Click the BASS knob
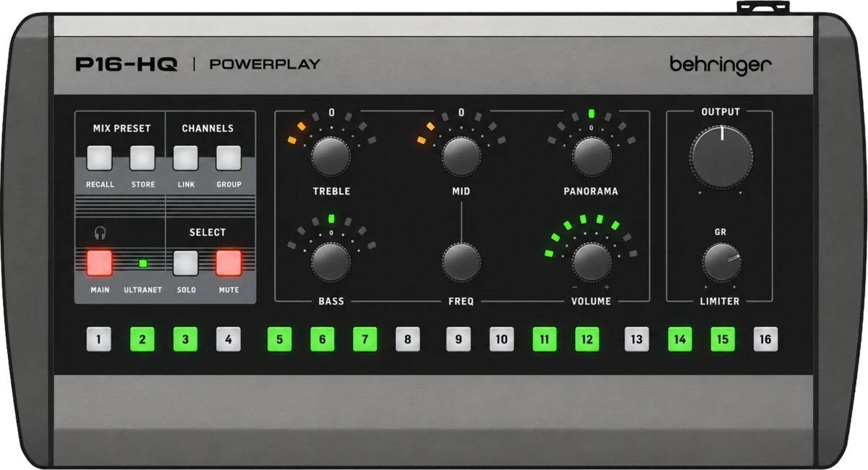 (x=331, y=262)
